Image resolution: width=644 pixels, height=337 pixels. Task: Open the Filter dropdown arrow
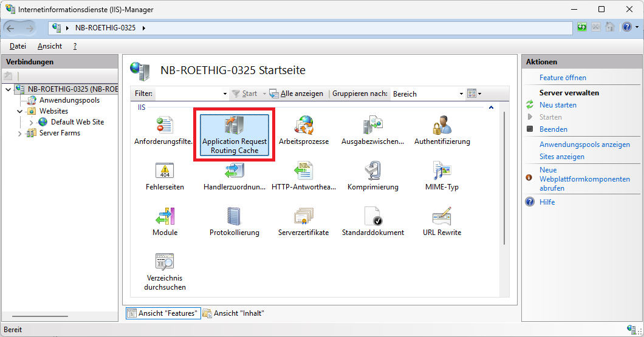pos(225,94)
